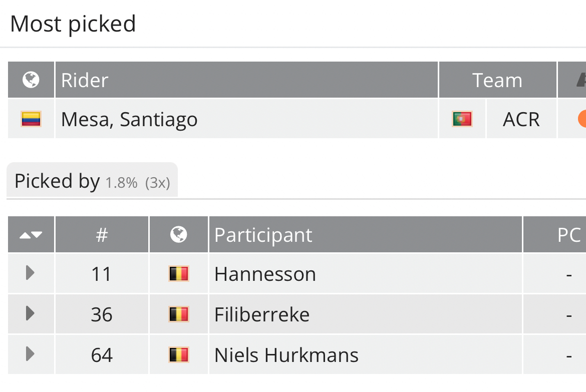The image size is (586, 392).
Task: Expand the Hannesson row
Action: pos(31,273)
